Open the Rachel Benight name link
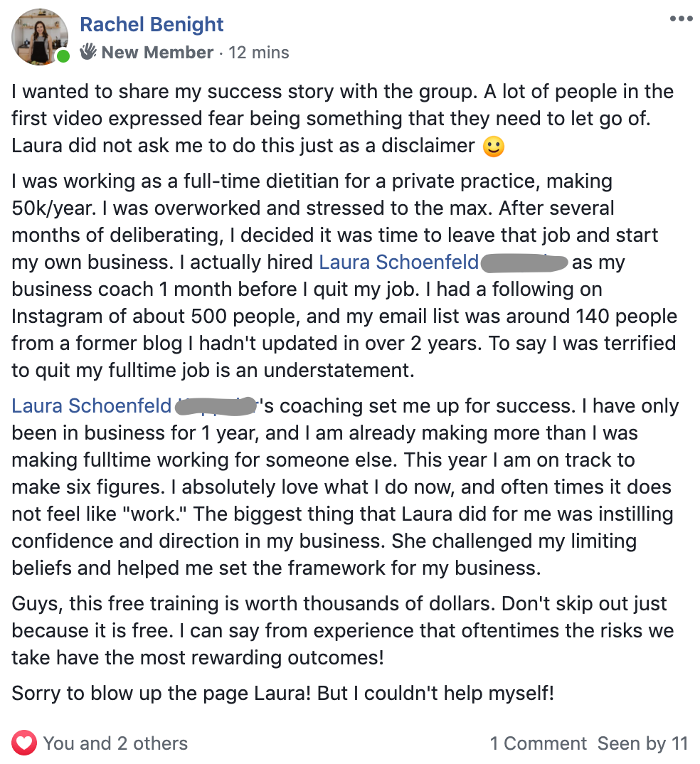Viewport: 700px width, 764px height. tap(152, 24)
